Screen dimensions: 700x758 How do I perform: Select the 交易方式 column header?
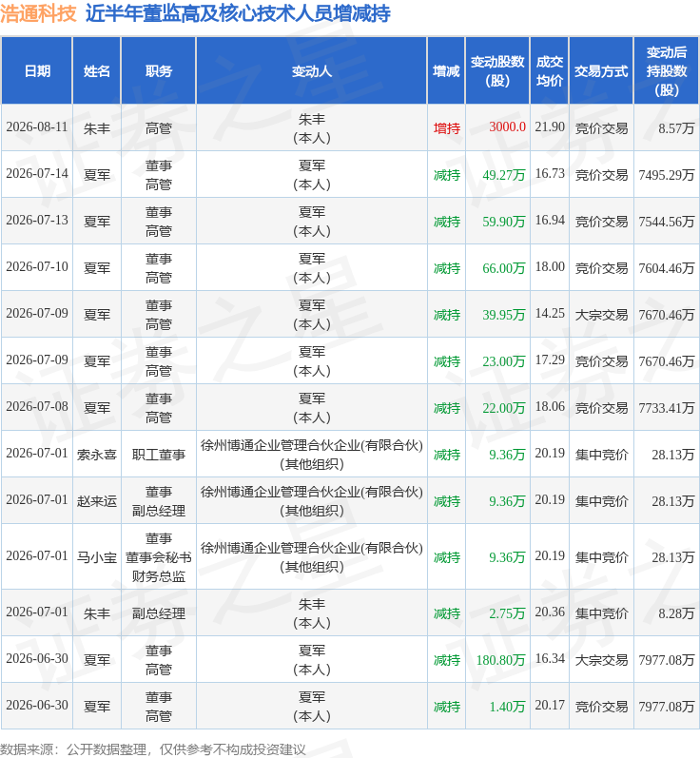click(601, 70)
